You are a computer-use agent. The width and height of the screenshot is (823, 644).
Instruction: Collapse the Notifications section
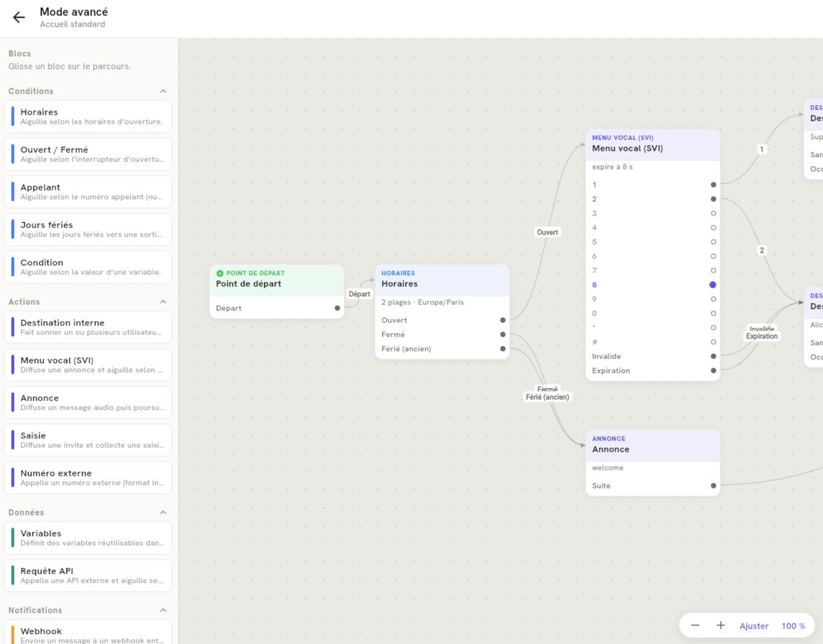coord(163,610)
